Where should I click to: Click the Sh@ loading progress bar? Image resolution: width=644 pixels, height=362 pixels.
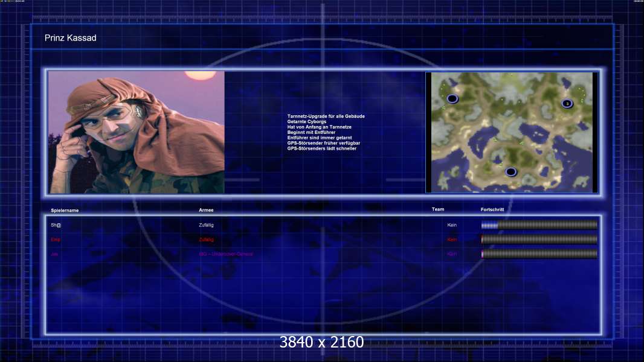point(539,224)
